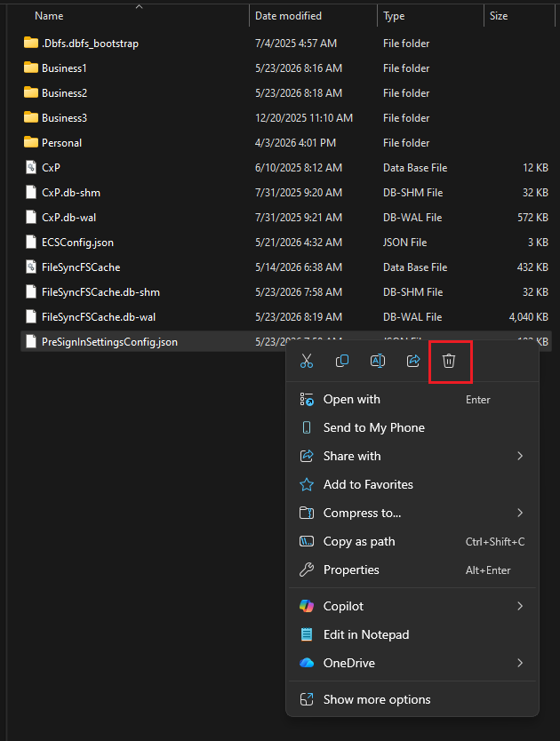This screenshot has height=741, width=560.
Task: Click the colorful Copilot icon
Action: [307, 606]
